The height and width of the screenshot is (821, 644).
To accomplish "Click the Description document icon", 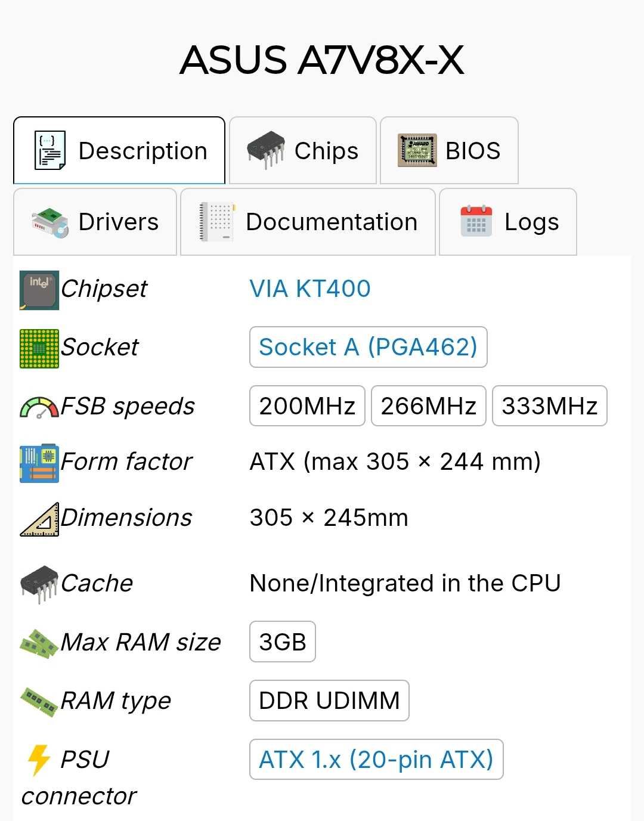I will [x=50, y=150].
